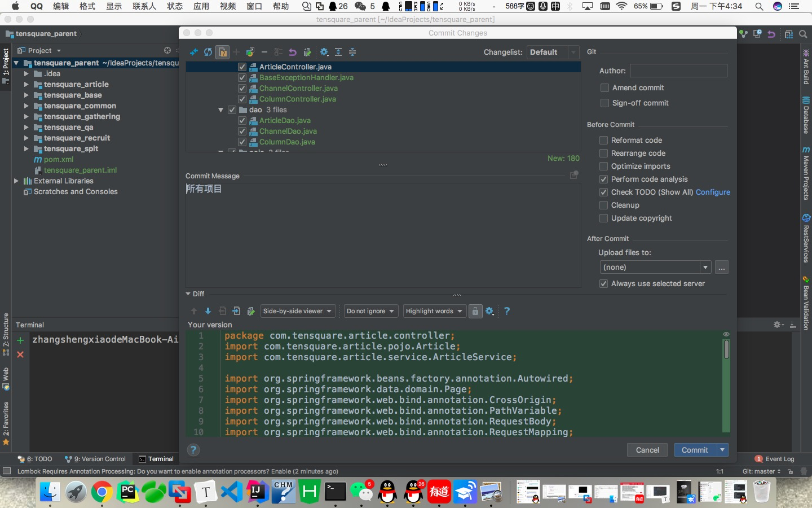Click the blue help question mark in Diff toolbar
The image size is (812, 508).
coord(507,311)
